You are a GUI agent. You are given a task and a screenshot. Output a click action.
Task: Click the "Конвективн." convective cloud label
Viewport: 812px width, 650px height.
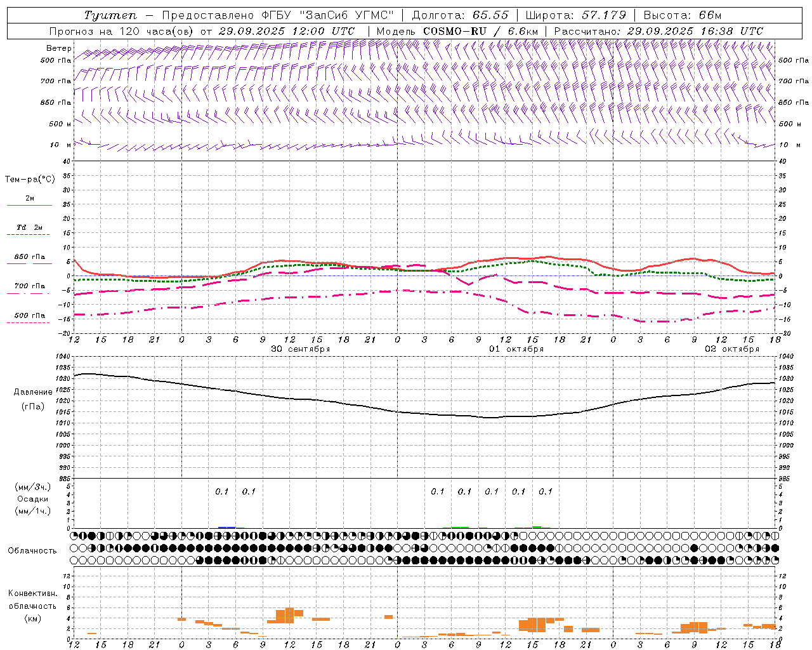pyautogui.click(x=32, y=594)
